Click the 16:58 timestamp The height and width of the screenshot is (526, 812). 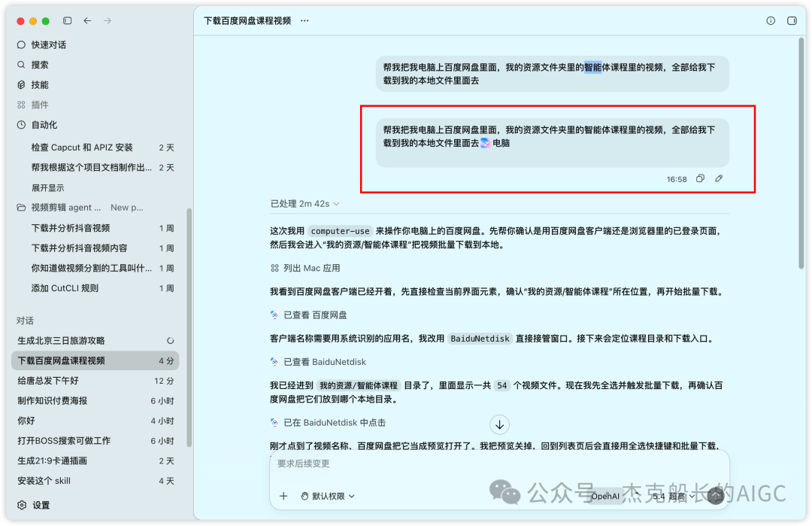click(677, 179)
